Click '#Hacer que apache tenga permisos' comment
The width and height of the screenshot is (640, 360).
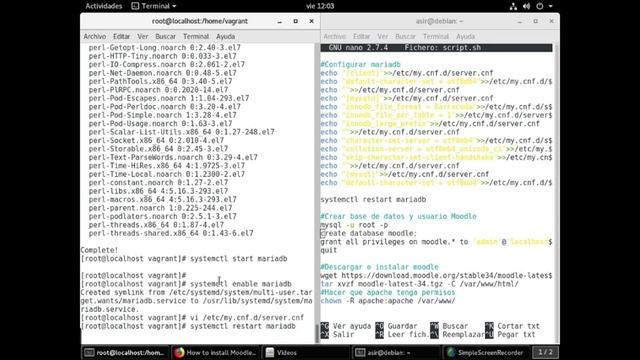[388, 293]
